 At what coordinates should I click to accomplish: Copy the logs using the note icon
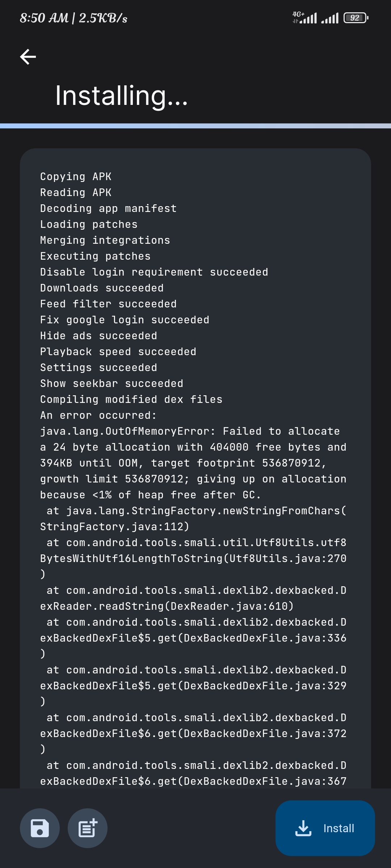pos(87,828)
